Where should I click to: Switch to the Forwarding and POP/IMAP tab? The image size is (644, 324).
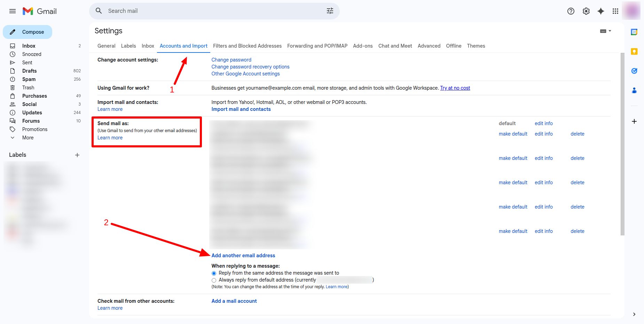[317, 46]
